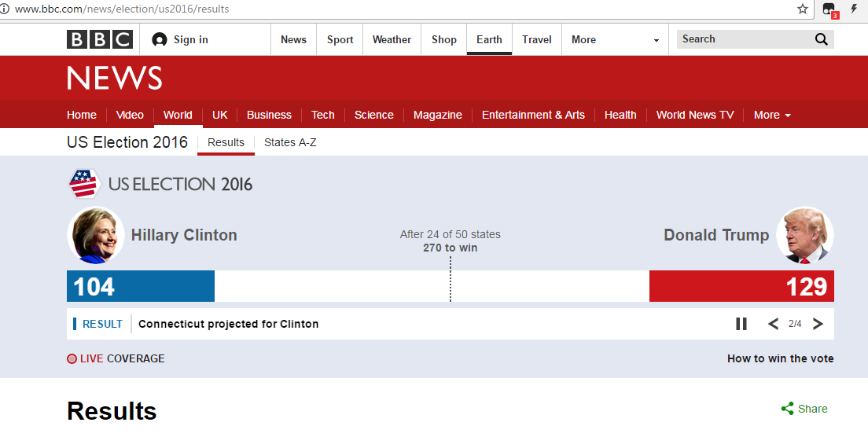Open the News section in top bar
This screenshot has width=868, height=437.
click(x=293, y=40)
